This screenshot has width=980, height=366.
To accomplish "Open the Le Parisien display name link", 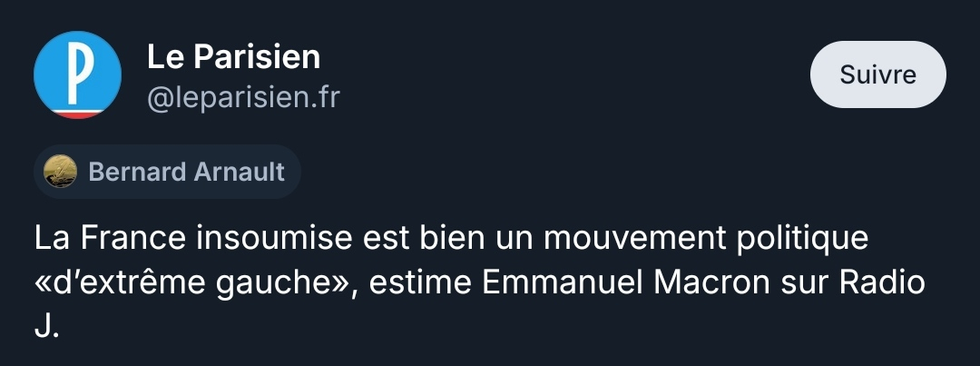I will click(233, 57).
